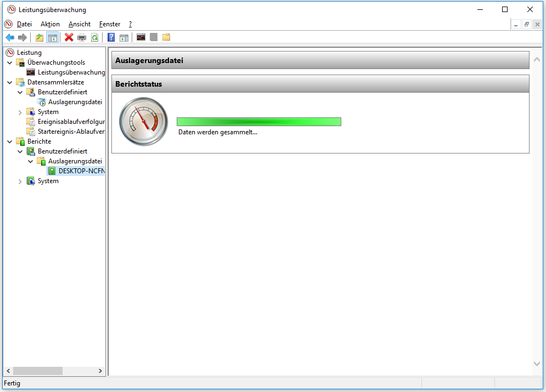Close the inner MMC child window
The width and height of the screenshot is (546, 392).
click(x=538, y=24)
